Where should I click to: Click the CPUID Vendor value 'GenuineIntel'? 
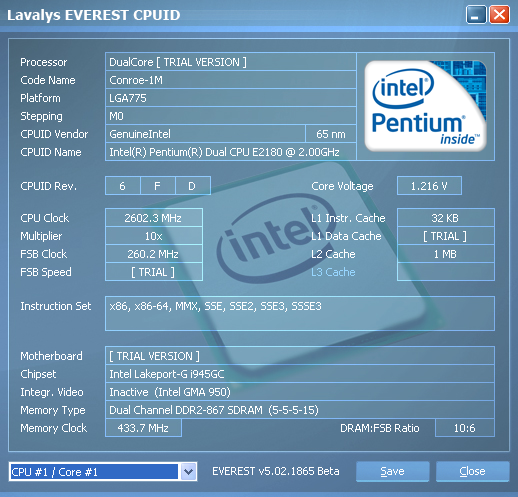pyautogui.click(x=205, y=134)
